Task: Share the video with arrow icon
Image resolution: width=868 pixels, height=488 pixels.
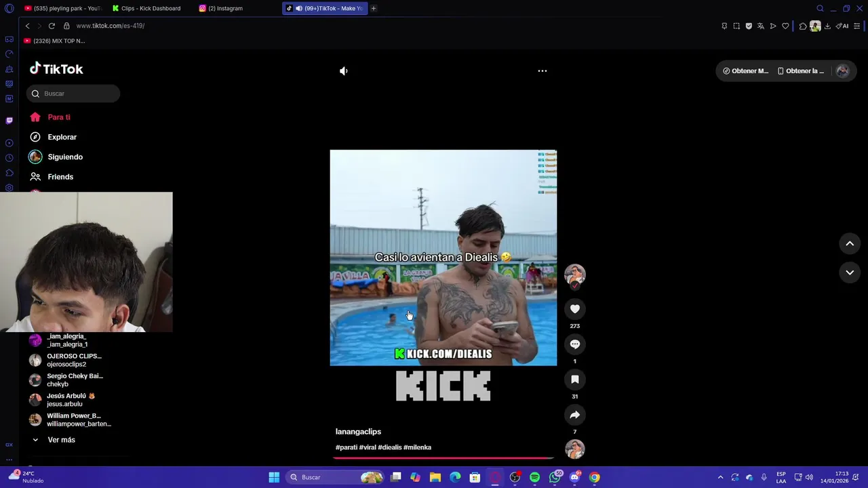Action: coord(575,415)
